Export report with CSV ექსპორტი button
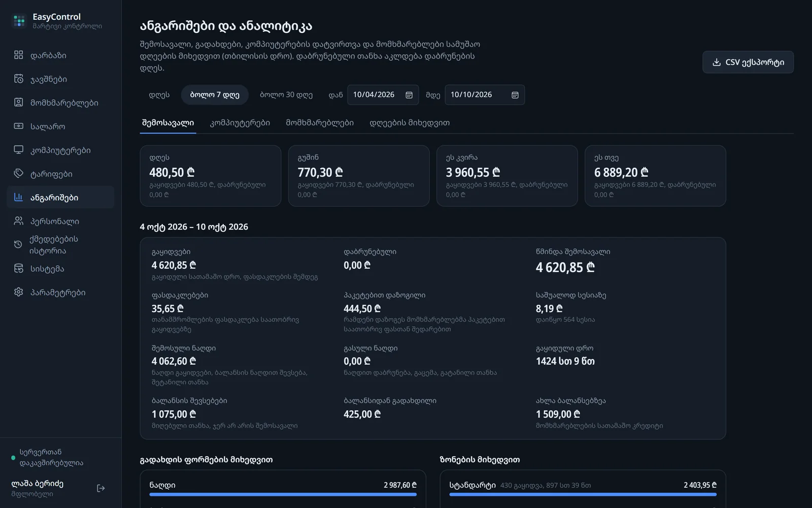The height and width of the screenshot is (508, 812). [x=748, y=62]
